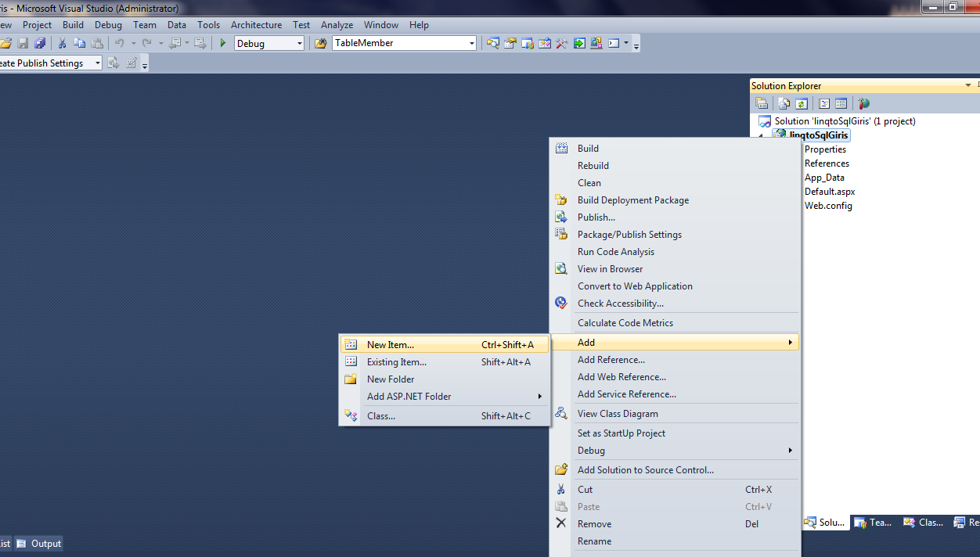
Task: Open the Extension Manager toolbar icon
Action: pos(596,43)
